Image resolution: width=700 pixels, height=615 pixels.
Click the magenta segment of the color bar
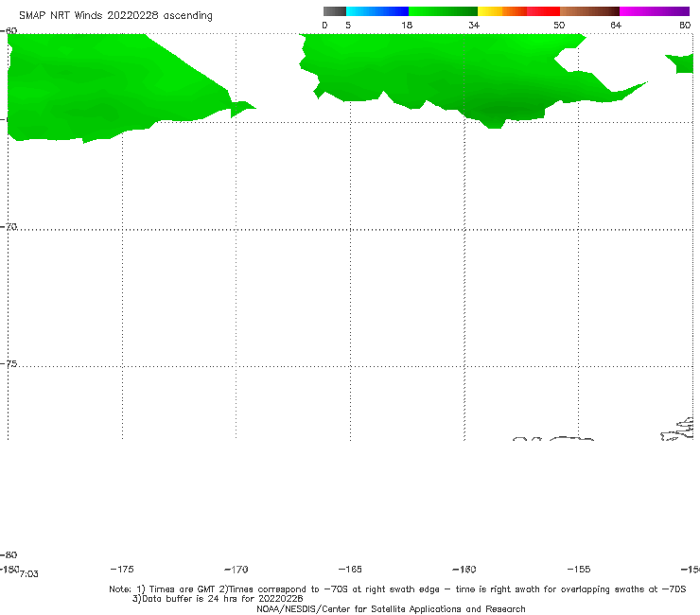click(655, 11)
